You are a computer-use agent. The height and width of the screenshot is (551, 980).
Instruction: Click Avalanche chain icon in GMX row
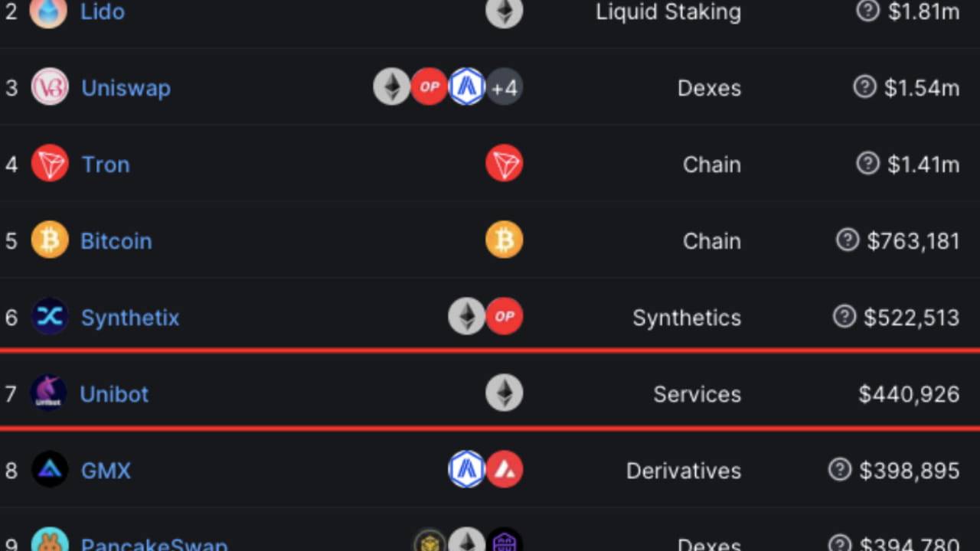505,470
